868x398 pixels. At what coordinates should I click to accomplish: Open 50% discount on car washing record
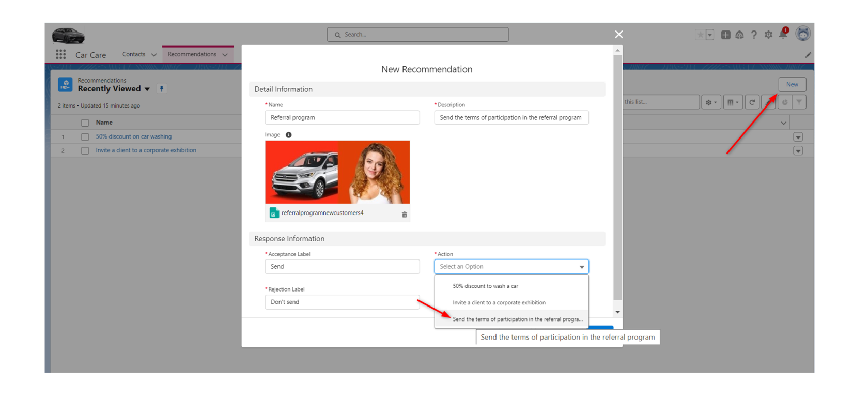click(134, 136)
